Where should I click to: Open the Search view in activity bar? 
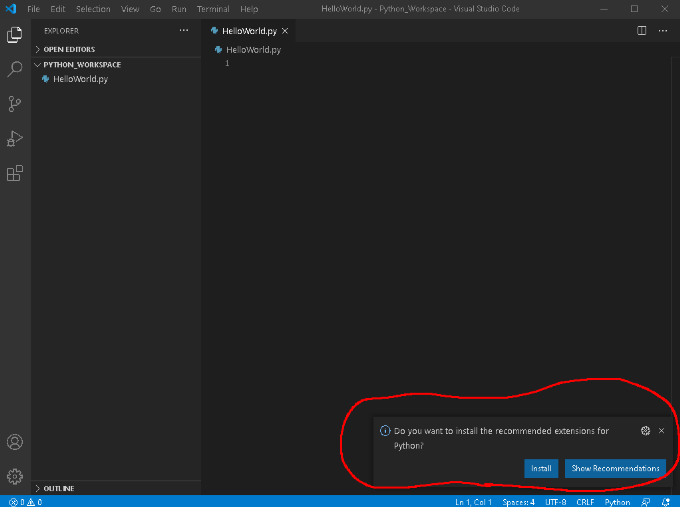(15, 69)
